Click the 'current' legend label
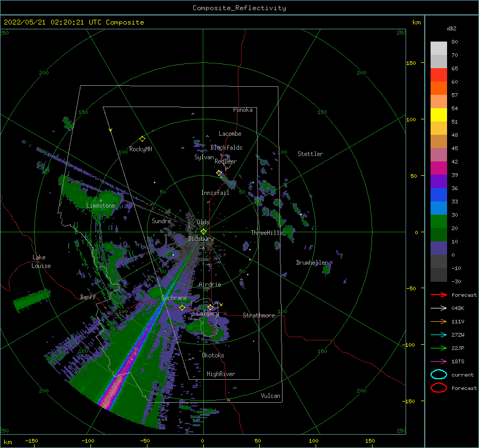479x448 pixels. tap(463, 374)
